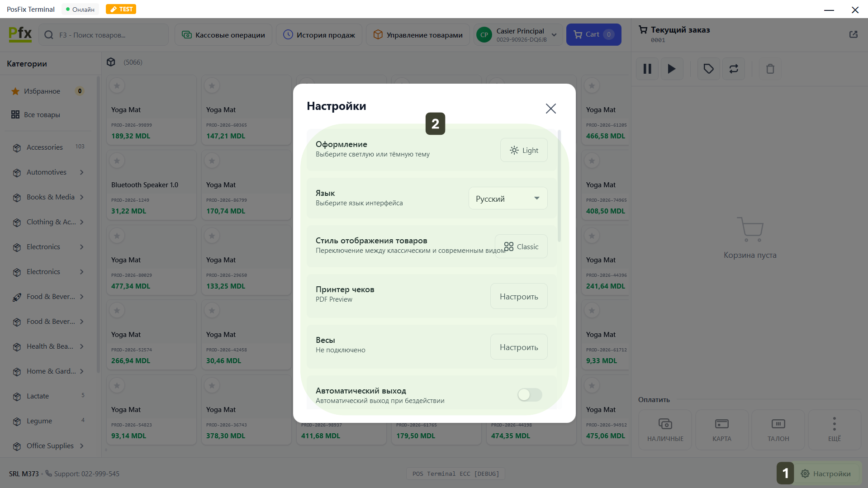Open Управление товарами menu

click(x=418, y=35)
